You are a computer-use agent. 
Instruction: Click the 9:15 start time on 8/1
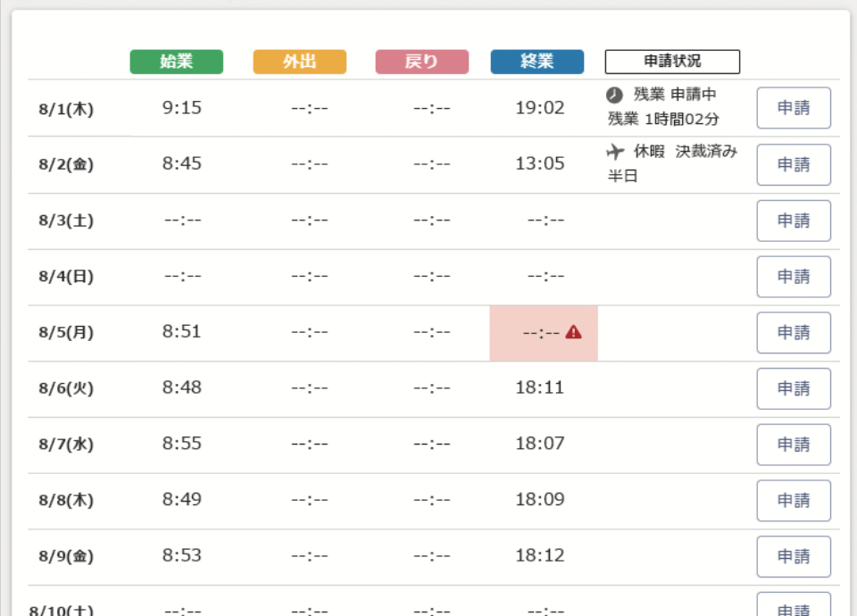pyautogui.click(x=182, y=108)
